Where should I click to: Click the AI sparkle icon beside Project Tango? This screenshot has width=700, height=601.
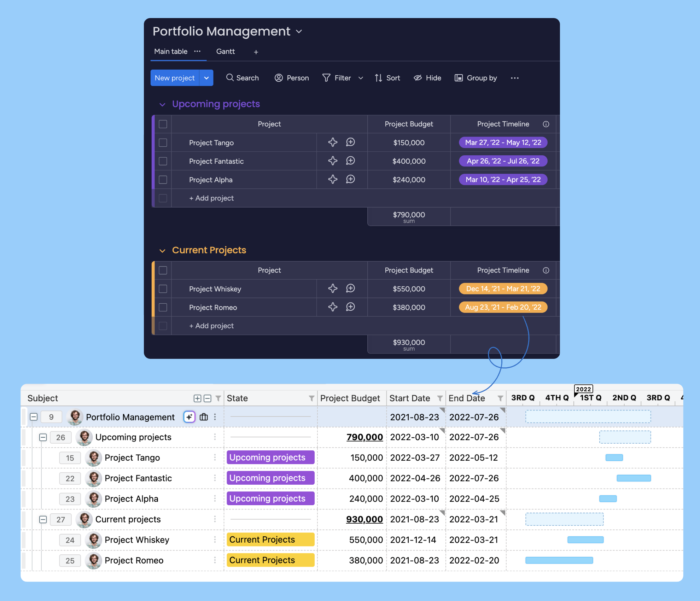[x=332, y=142]
